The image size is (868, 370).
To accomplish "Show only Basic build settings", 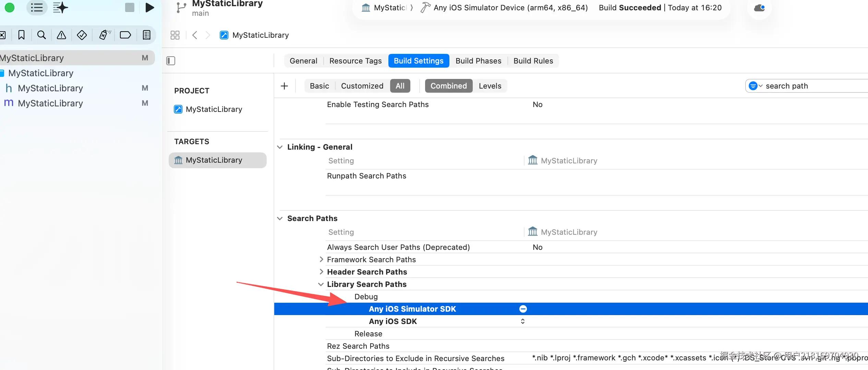I will pyautogui.click(x=319, y=86).
